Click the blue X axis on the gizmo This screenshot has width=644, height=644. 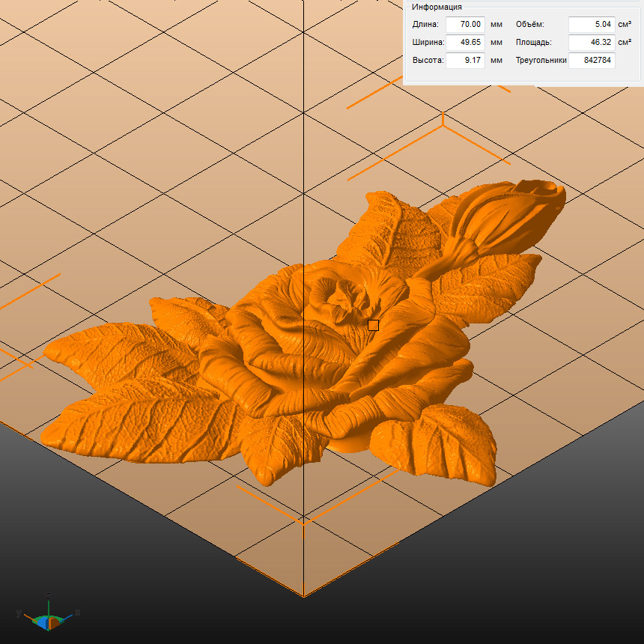pyautogui.click(x=69, y=615)
